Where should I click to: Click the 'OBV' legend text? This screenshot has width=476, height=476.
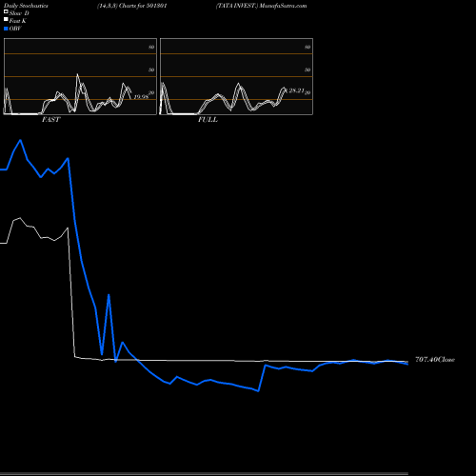[15, 29]
